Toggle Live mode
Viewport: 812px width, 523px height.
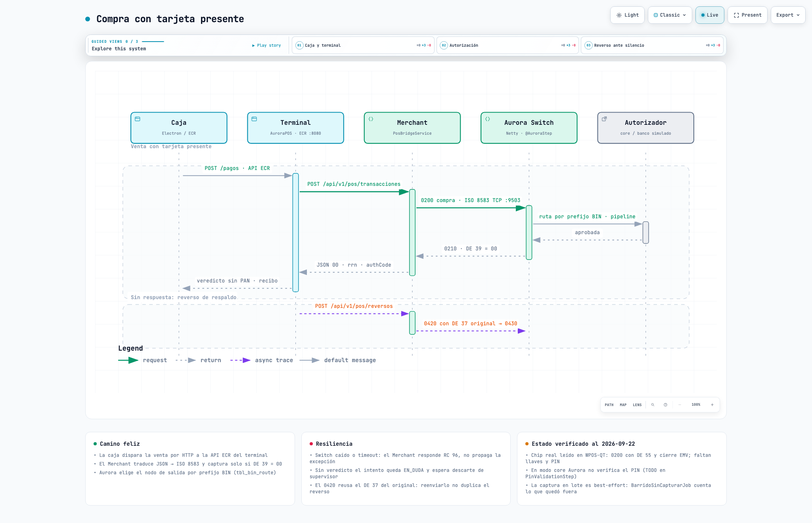pos(709,15)
